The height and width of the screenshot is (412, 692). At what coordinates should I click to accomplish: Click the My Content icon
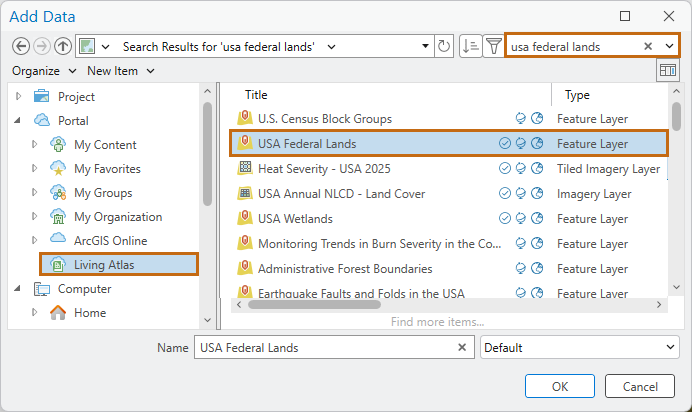[58, 144]
